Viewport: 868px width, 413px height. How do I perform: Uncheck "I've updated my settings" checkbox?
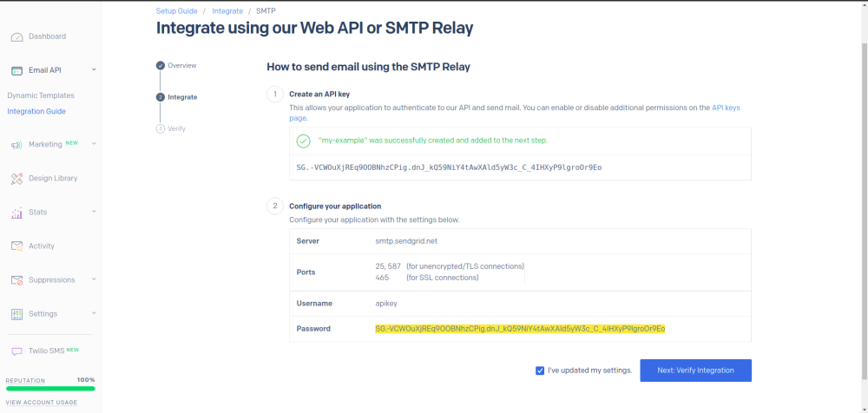[x=540, y=370]
